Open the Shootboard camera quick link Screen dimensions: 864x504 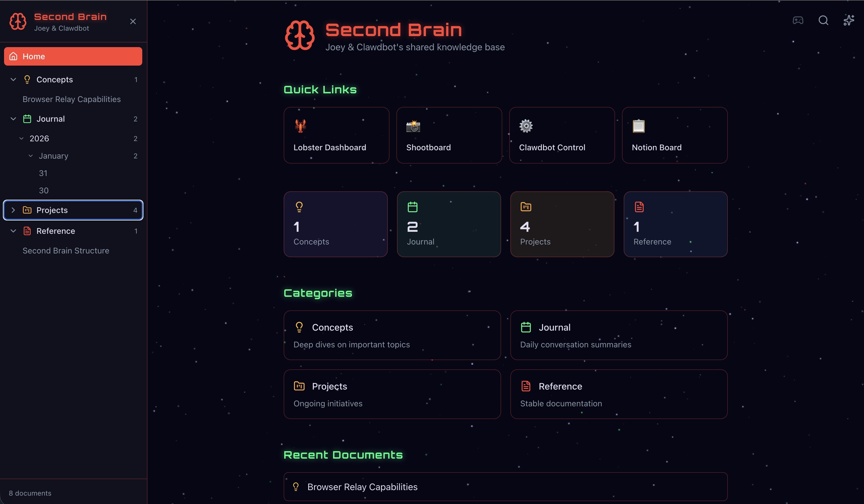449,135
